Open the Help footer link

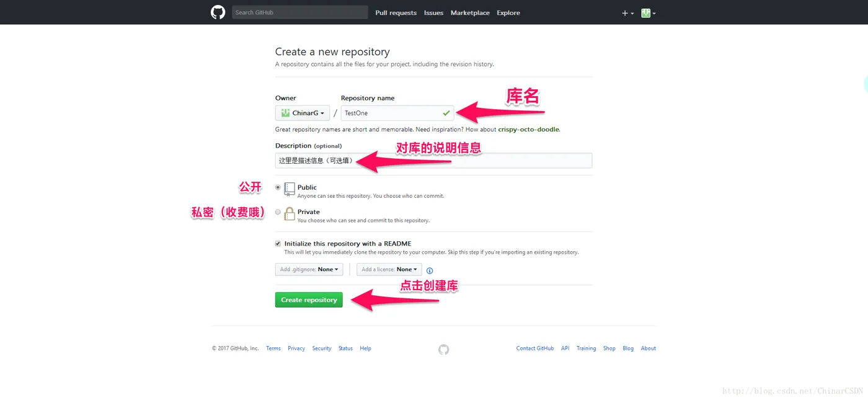(x=366, y=349)
